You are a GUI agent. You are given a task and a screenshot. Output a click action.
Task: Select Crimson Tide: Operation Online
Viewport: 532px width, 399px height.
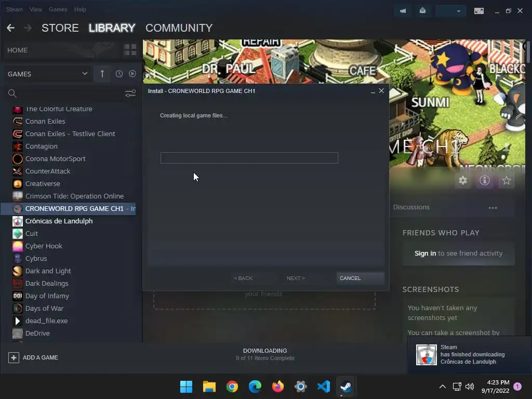click(x=74, y=196)
